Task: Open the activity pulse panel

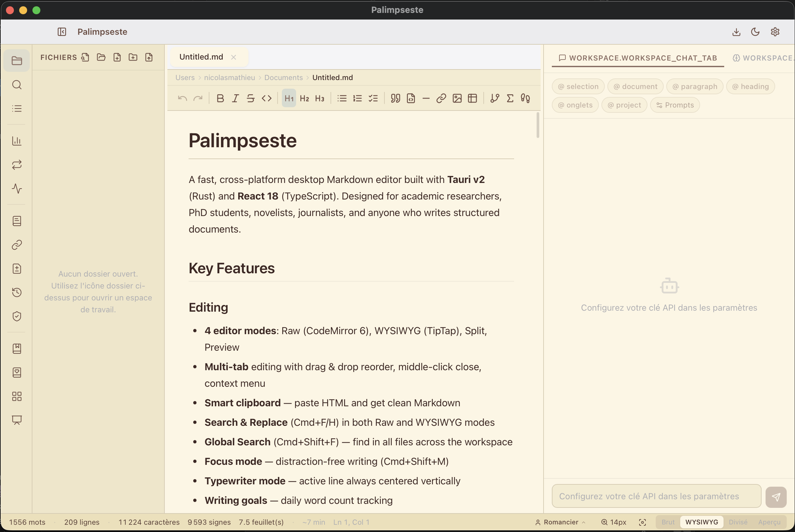Action: 17,189
